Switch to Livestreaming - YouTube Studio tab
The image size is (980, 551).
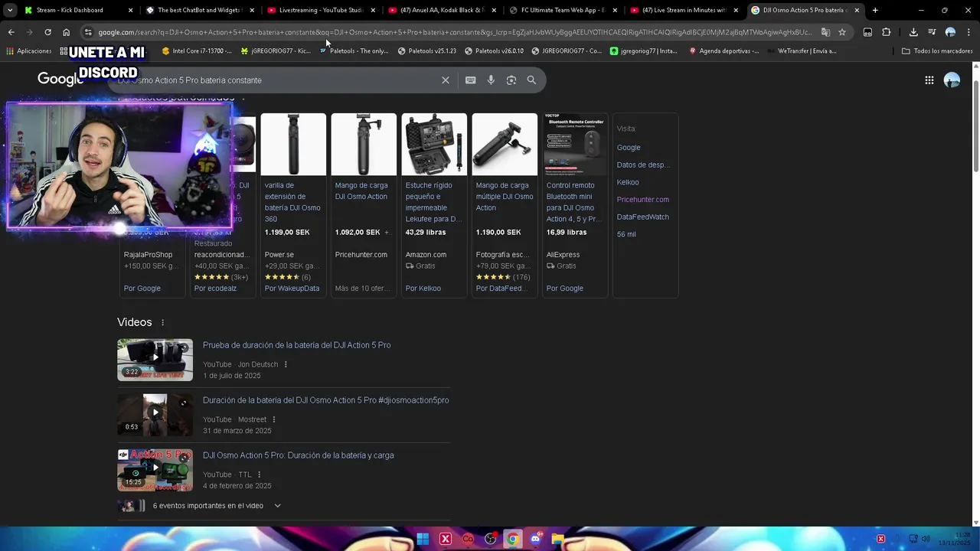(x=321, y=10)
